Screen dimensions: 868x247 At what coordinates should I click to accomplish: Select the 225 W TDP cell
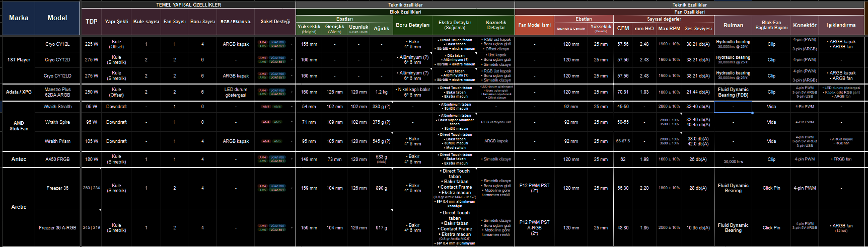click(x=92, y=44)
